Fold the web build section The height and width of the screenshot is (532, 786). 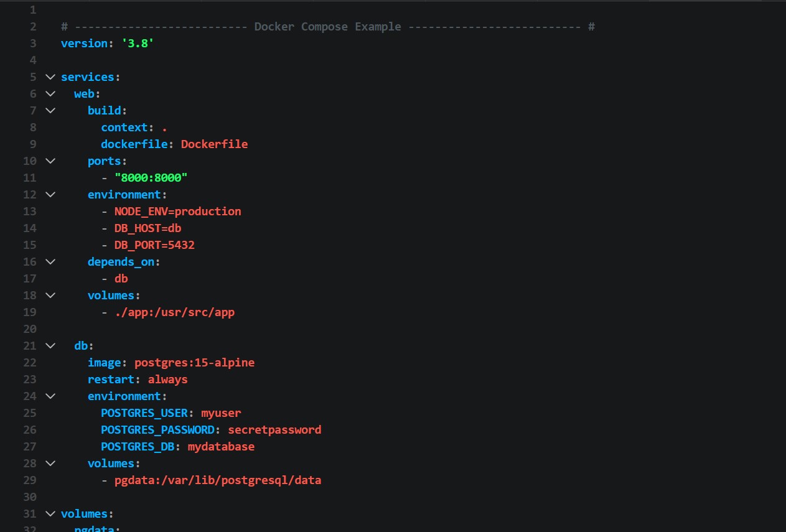(50, 111)
